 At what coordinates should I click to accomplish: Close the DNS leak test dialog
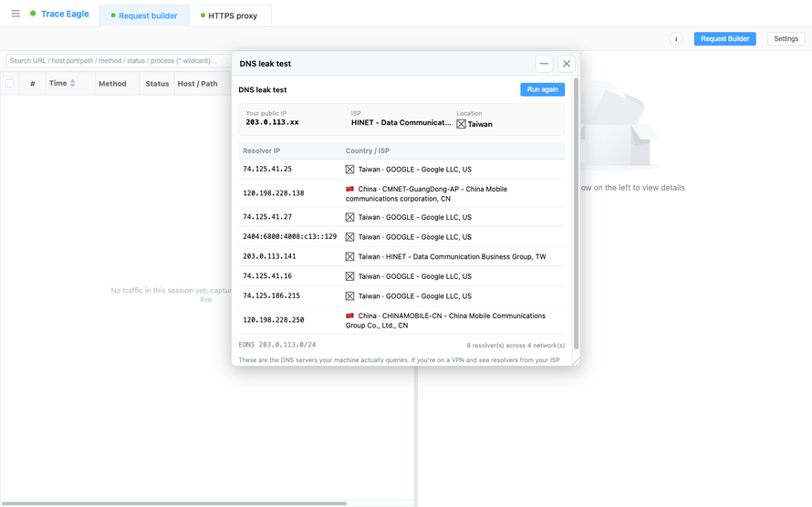pyautogui.click(x=567, y=64)
